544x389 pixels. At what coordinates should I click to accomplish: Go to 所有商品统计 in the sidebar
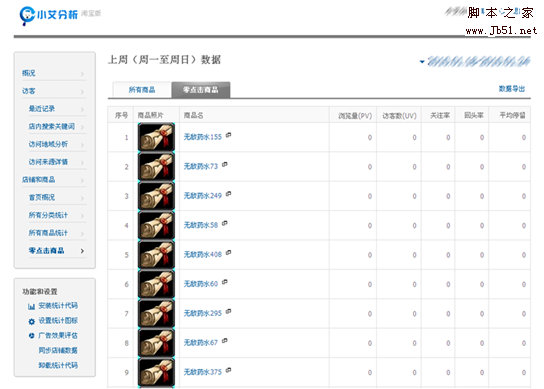point(48,233)
